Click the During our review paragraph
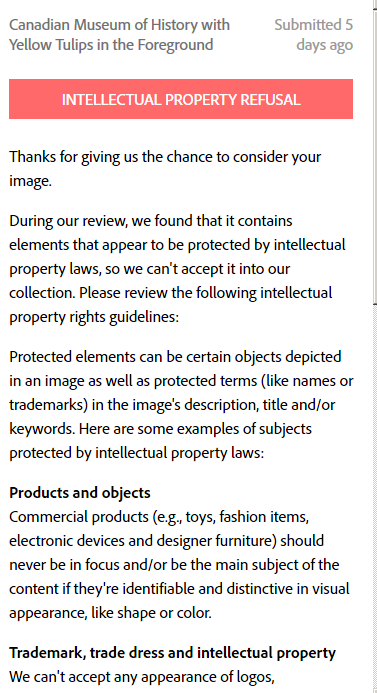Viewport: 377px width, 693px height. (177, 269)
